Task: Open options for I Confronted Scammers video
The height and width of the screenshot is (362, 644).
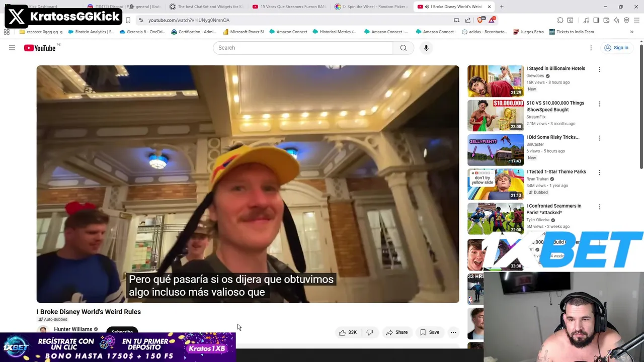Action: click(x=599, y=207)
